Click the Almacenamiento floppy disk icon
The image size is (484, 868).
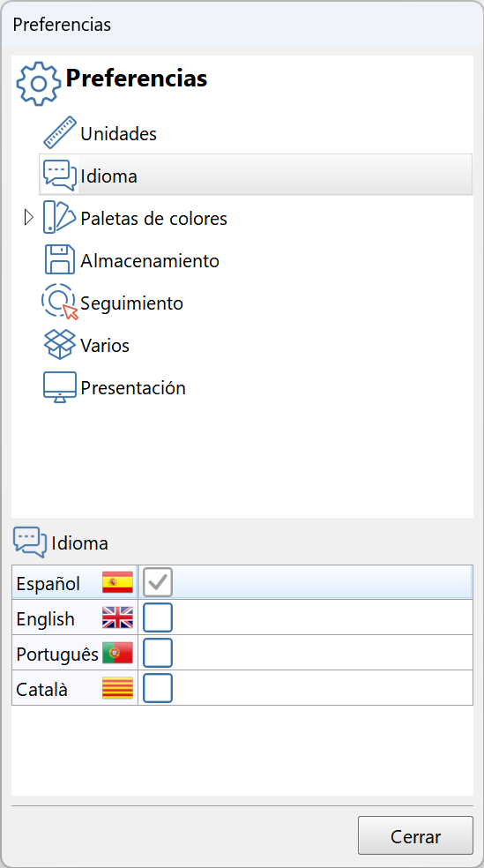pos(60,259)
